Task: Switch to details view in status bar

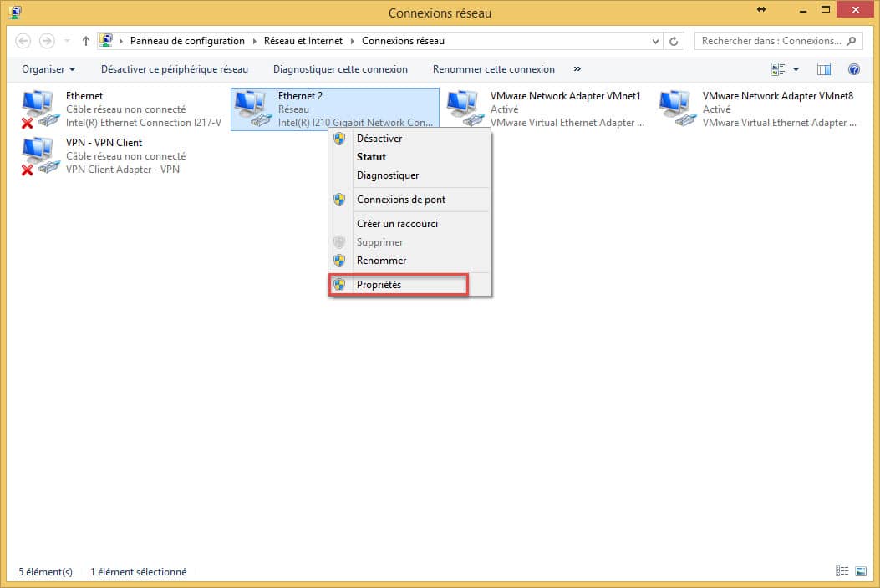Action: 842,572
